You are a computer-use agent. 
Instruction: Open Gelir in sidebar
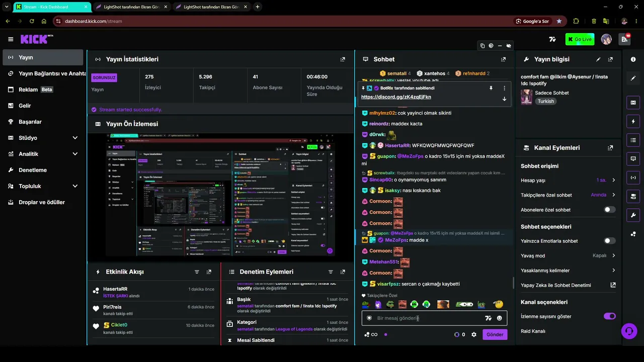[43, 106]
